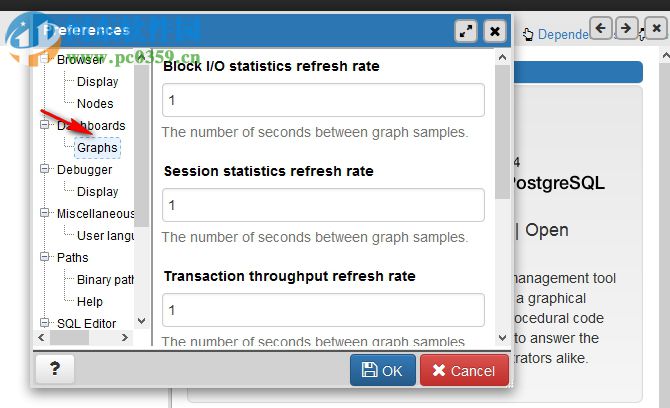The width and height of the screenshot is (670, 408).
Task: Select Graphs under Dashboards
Action: [97, 148]
